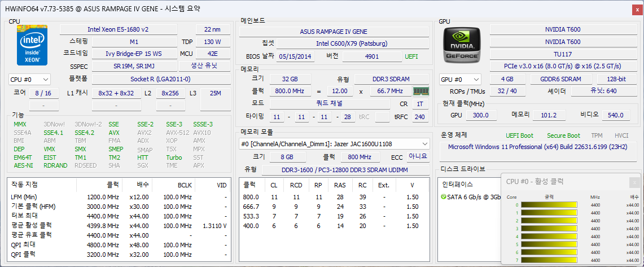Click the Socket R (LGA2011-0) platform field
The image size is (644, 267).
(x=161, y=79)
